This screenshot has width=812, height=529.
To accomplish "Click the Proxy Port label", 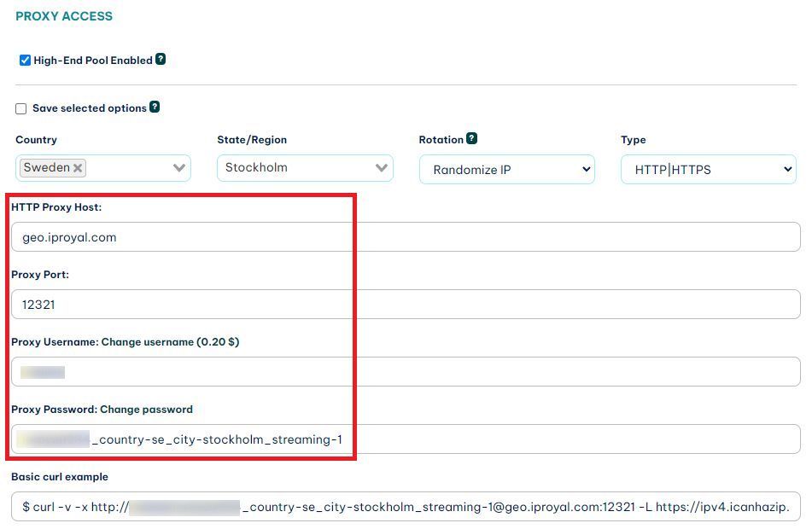I will (x=40, y=275).
